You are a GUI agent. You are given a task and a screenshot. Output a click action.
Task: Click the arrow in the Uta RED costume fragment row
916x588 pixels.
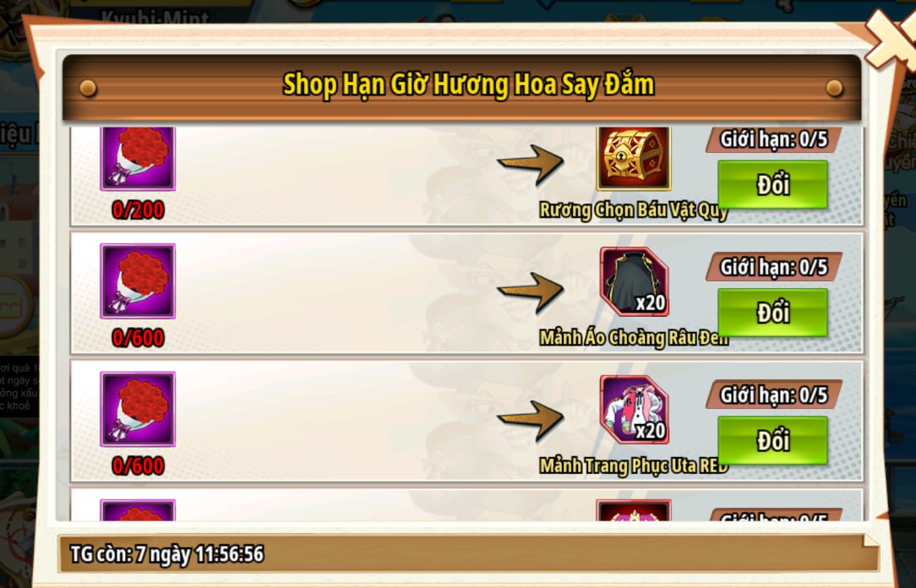pyautogui.click(x=531, y=420)
